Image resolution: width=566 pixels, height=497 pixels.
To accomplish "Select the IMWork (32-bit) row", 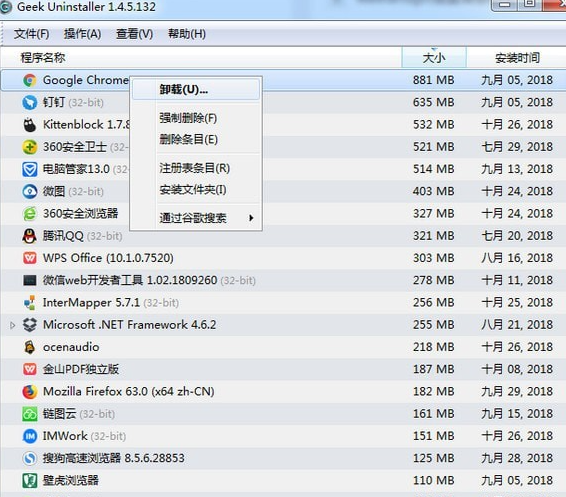I will [283, 436].
